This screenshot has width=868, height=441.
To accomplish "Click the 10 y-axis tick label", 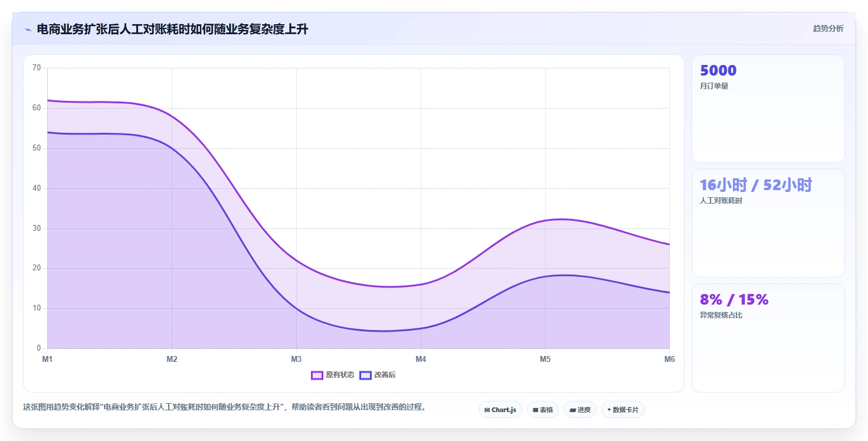I will click(x=37, y=308).
